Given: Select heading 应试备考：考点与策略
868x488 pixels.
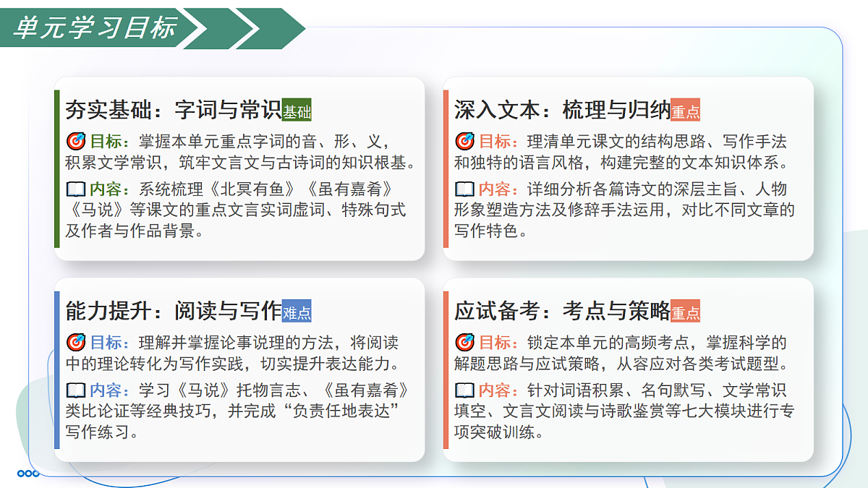Looking at the screenshot, I should click(x=563, y=311).
